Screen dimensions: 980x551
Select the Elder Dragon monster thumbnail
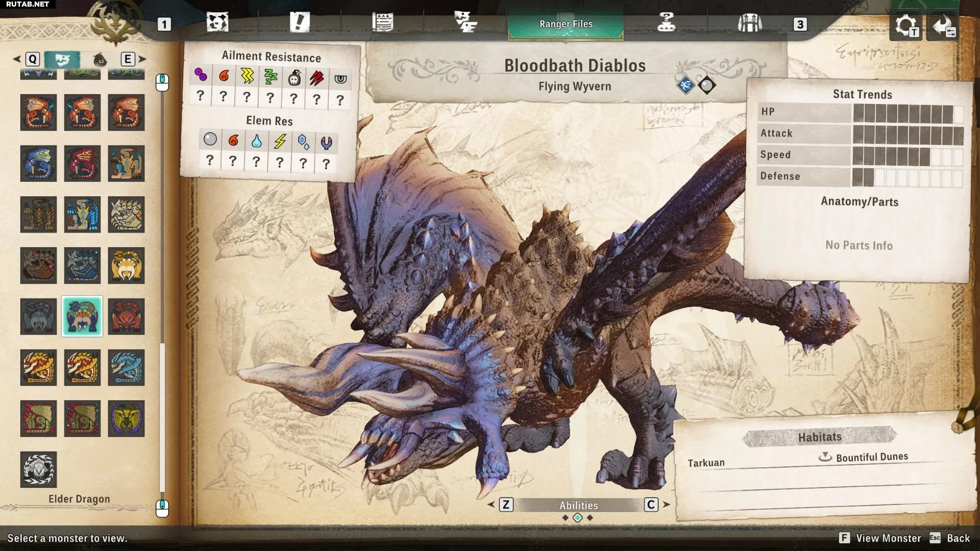click(38, 469)
